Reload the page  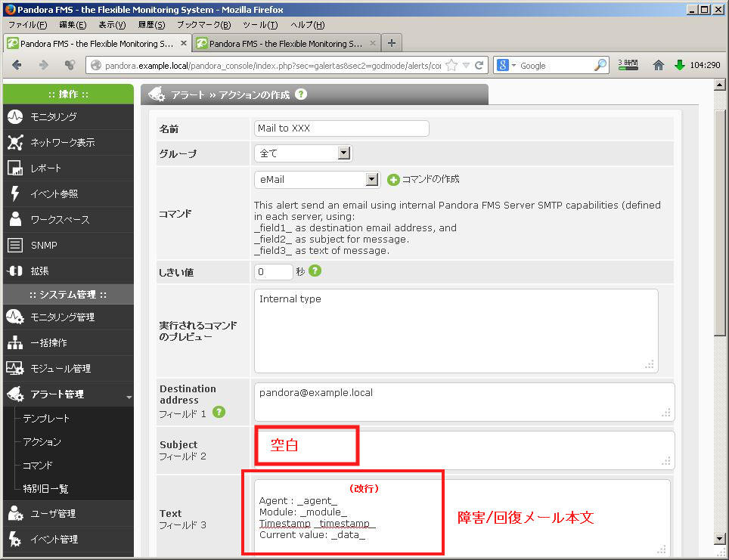[x=479, y=65]
